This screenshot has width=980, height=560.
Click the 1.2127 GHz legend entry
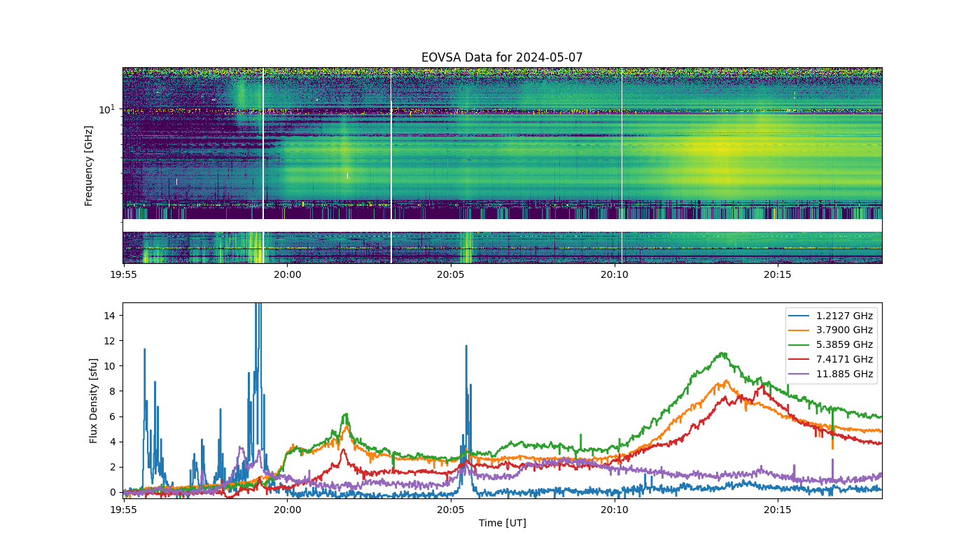click(x=832, y=316)
